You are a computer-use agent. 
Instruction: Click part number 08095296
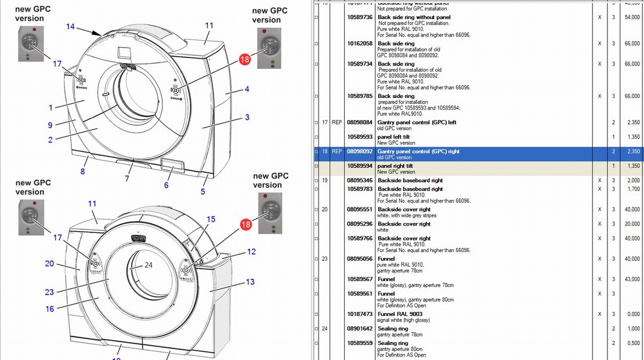point(360,224)
